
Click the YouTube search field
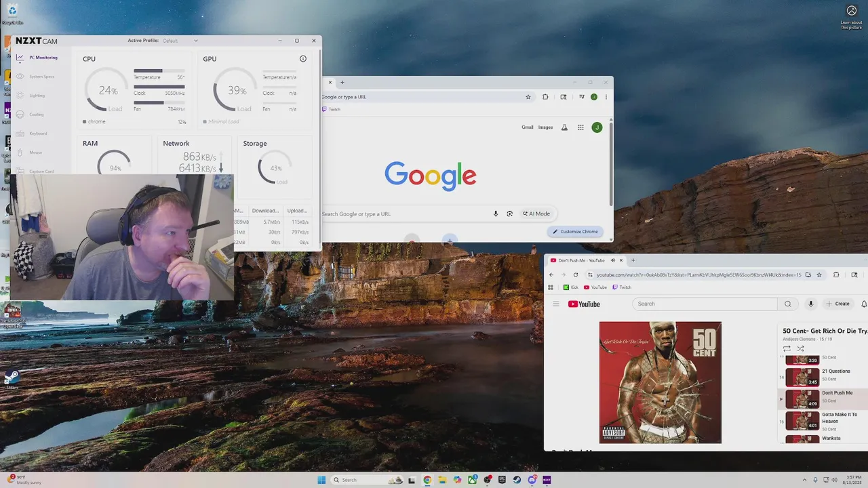705,304
